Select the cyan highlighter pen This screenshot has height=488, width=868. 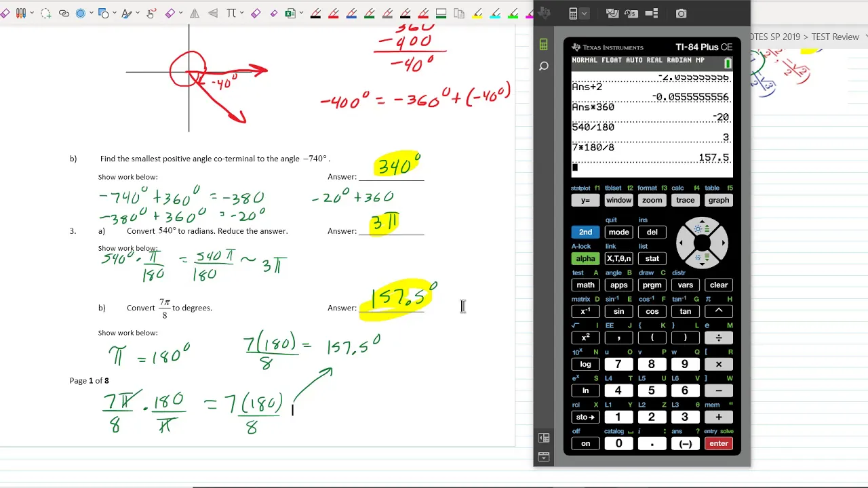[495, 13]
